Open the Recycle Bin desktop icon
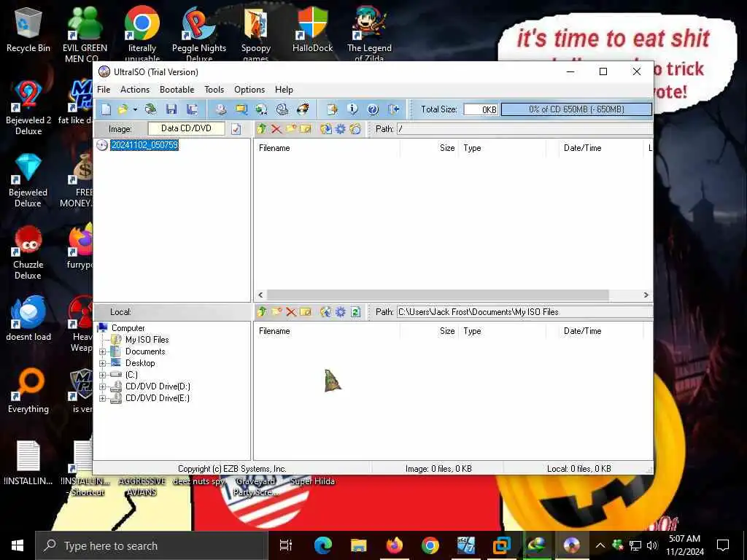Viewport: 747px width, 560px height. [x=28, y=29]
